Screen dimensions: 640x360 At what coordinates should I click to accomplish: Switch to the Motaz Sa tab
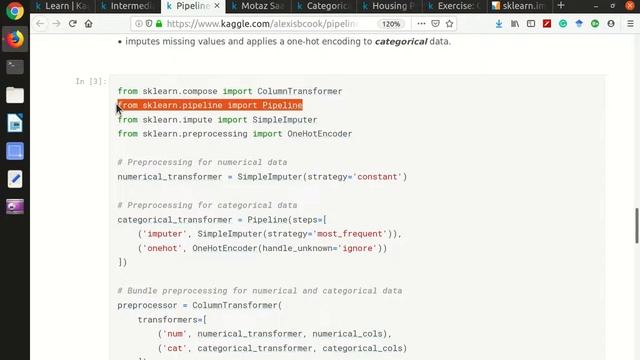click(259, 6)
